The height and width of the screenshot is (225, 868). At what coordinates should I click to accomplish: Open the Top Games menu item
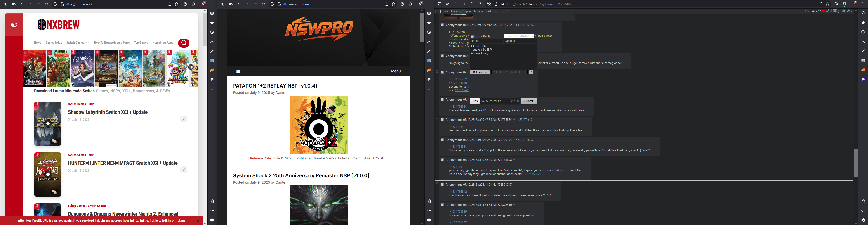tap(141, 43)
